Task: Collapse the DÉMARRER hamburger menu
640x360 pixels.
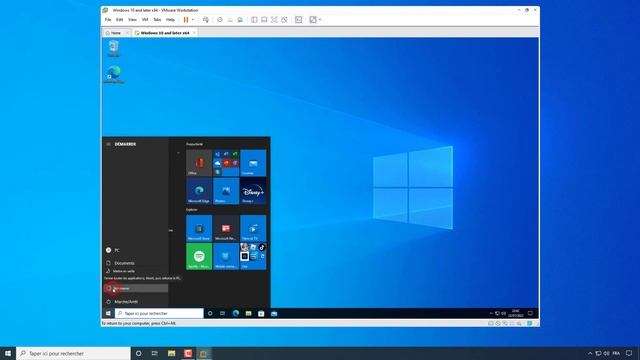Action: click(108, 144)
